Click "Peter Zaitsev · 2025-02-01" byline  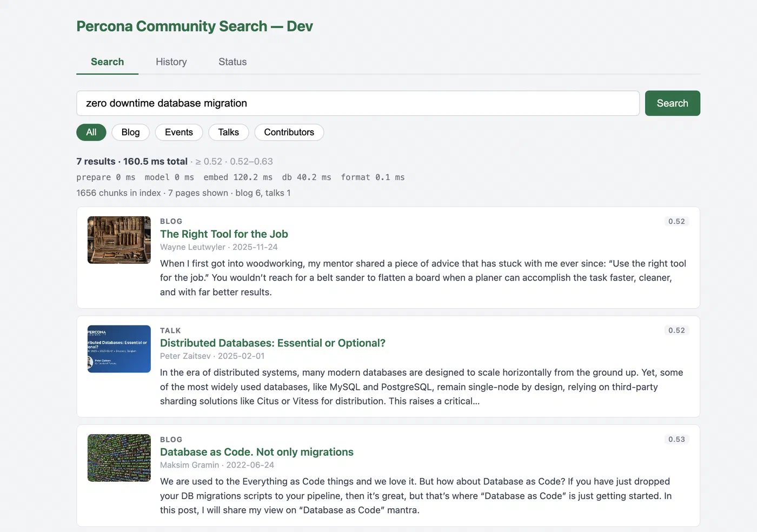pos(213,356)
